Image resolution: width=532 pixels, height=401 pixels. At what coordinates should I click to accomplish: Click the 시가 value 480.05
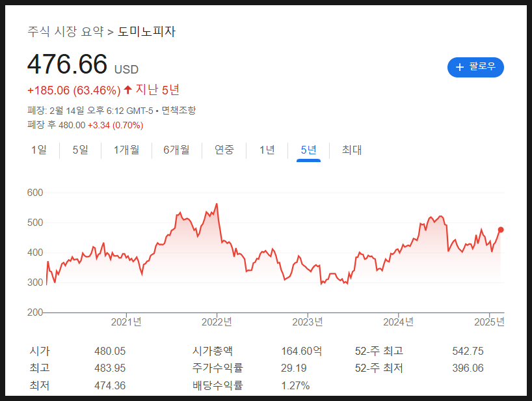tap(110, 351)
